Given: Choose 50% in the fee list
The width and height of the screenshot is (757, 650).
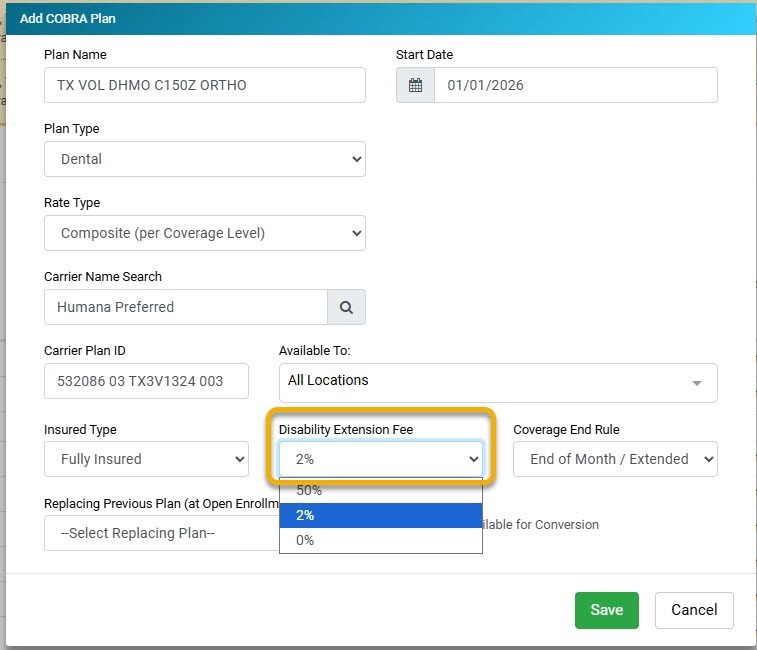Looking at the screenshot, I should point(381,490).
